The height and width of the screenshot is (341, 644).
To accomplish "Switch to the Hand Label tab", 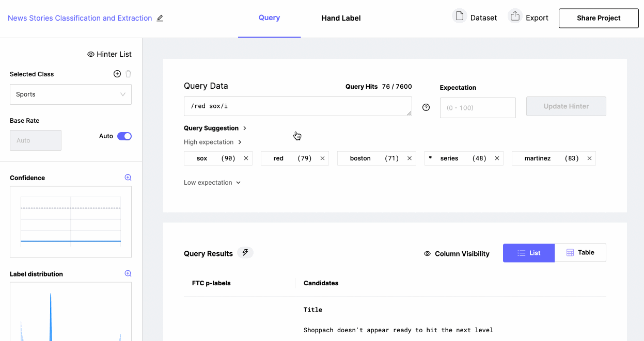I will pyautogui.click(x=341, y=18).
